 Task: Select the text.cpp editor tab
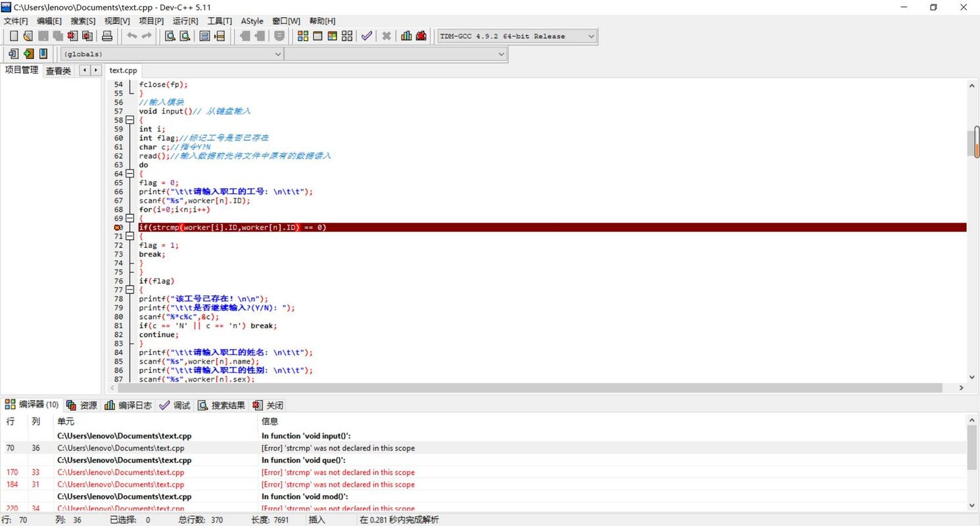124,70
